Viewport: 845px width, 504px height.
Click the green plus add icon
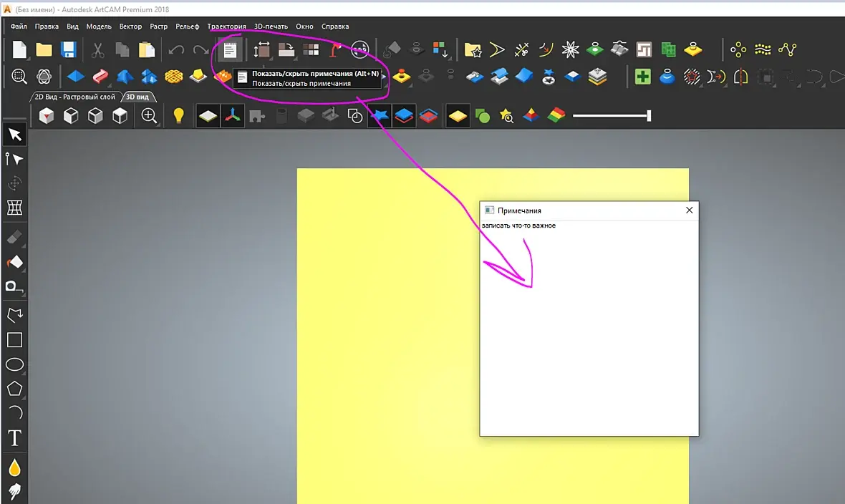click(x=642, y=77)
